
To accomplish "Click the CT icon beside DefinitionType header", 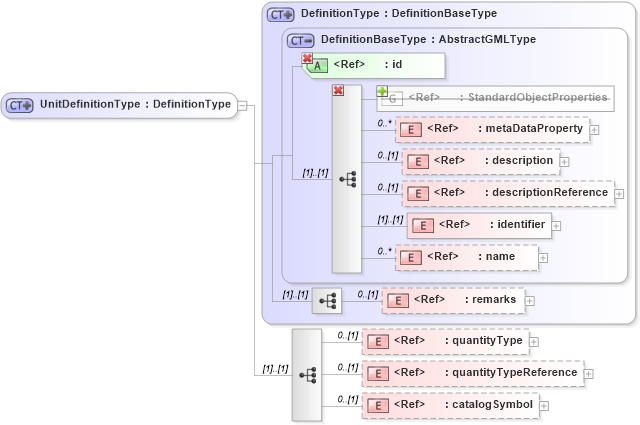I will tap(280, 15).
